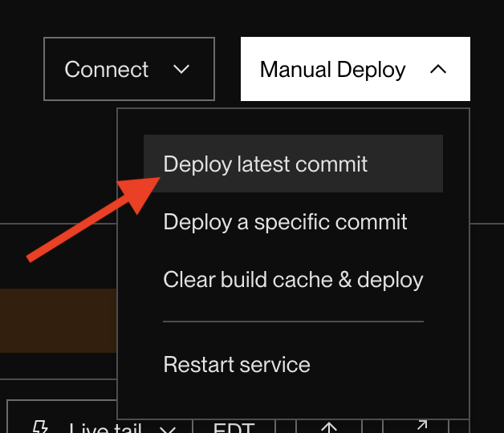This screenshot has height=433, width=504.
Task: Choose Deploy a specific commit
Action: (285, 222)
